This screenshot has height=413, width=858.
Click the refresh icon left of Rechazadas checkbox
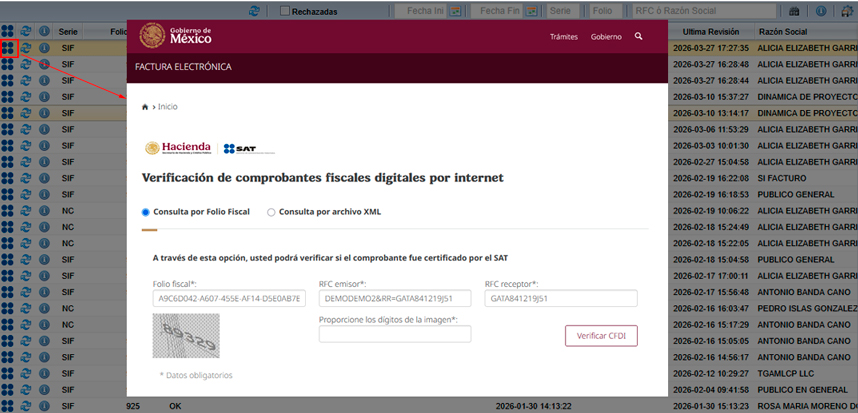pyautogui.click(x=255, y=11)
